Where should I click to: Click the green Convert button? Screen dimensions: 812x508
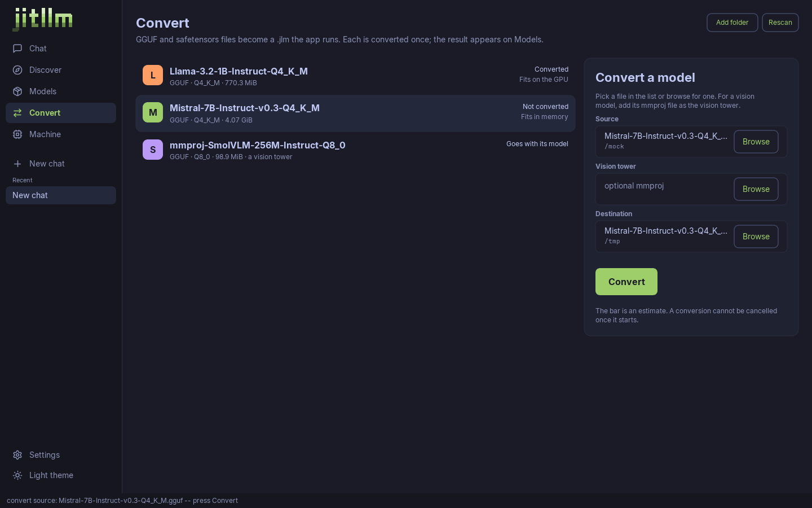click(626, 282)
